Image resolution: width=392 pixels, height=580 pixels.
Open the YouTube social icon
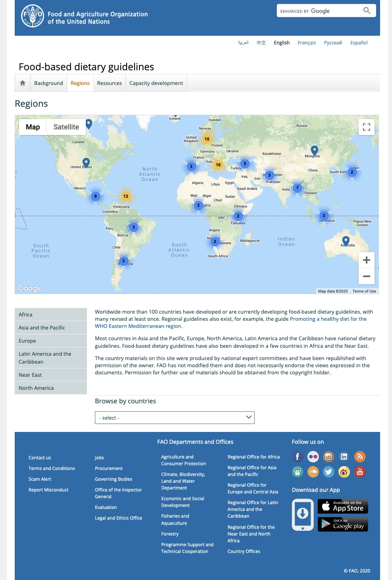point(360,472)
